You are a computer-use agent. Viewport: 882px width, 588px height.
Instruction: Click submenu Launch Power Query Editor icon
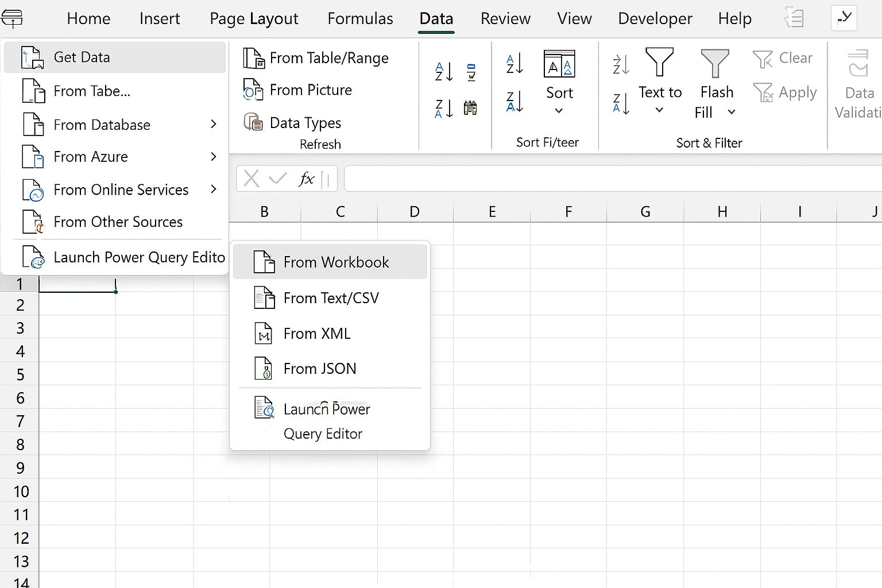264,408
